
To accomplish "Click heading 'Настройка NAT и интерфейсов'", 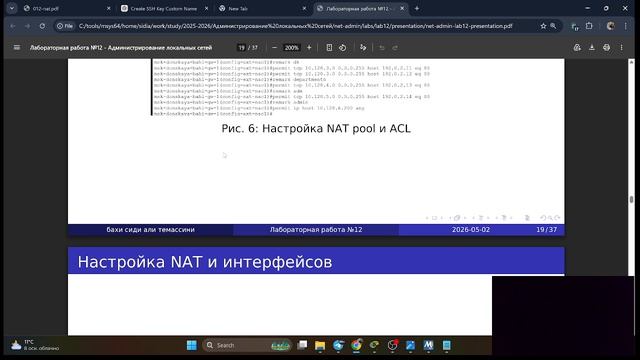I will coord(205,262).
